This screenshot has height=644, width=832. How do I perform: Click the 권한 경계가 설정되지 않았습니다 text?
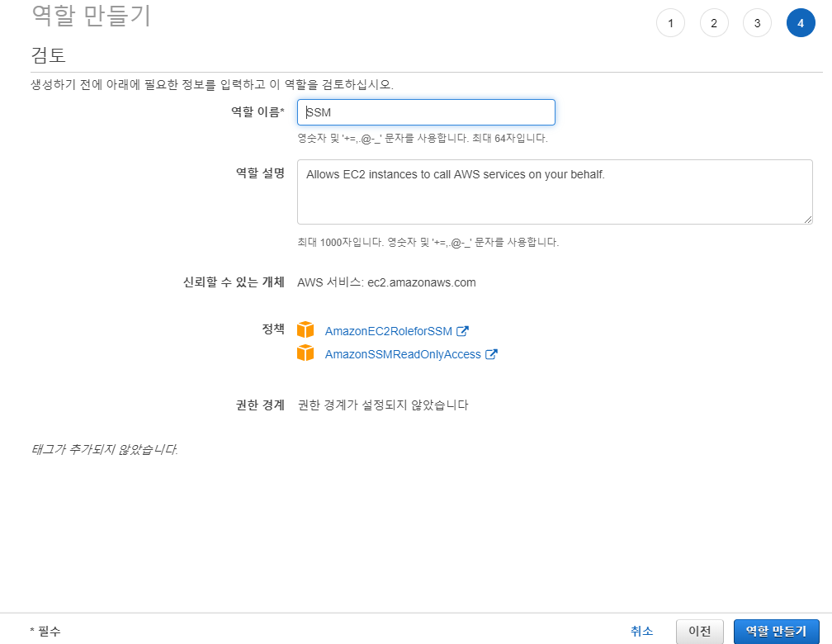[383, 405]
